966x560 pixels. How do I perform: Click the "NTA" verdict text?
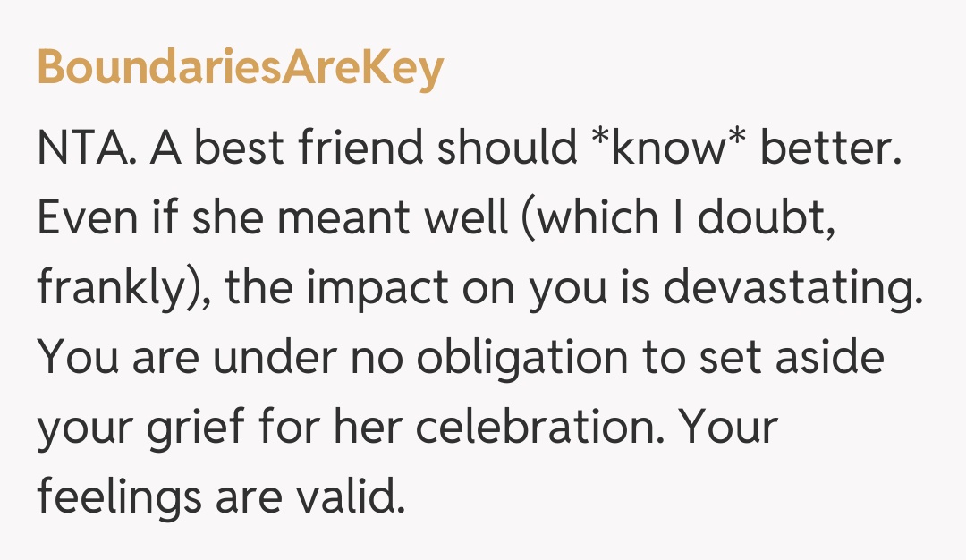coord(84,149)
